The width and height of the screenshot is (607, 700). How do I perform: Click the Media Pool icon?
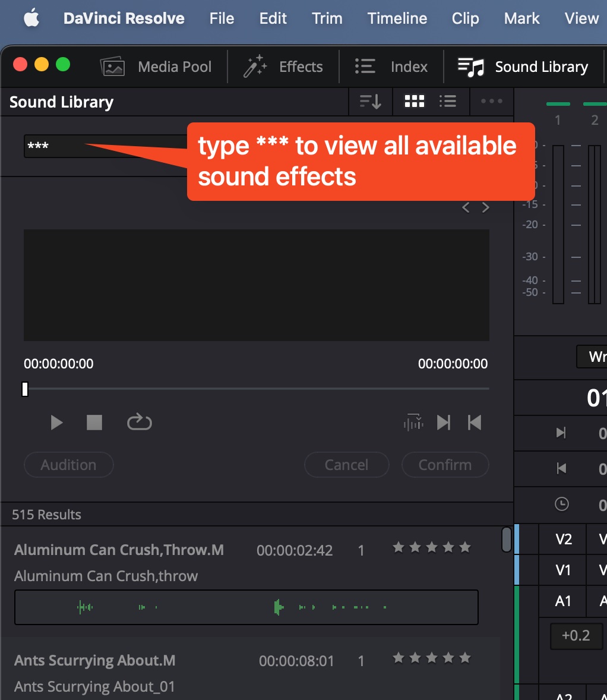112,67
